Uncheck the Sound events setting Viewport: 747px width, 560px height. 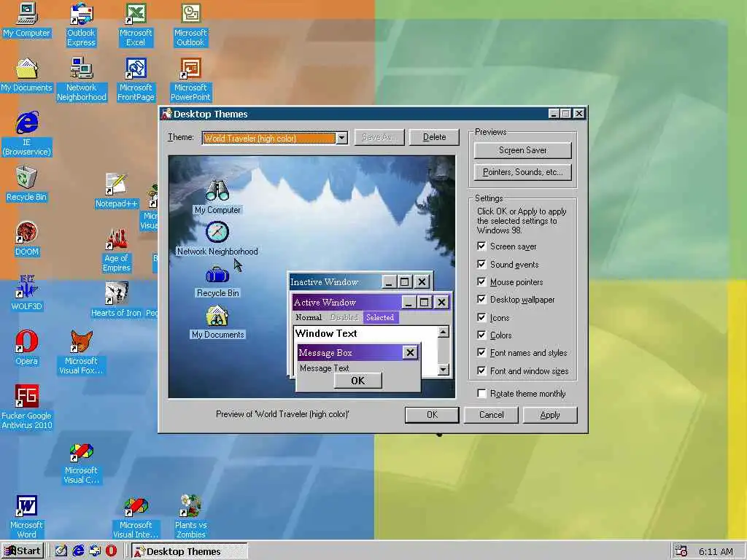(x=481, y=264)
